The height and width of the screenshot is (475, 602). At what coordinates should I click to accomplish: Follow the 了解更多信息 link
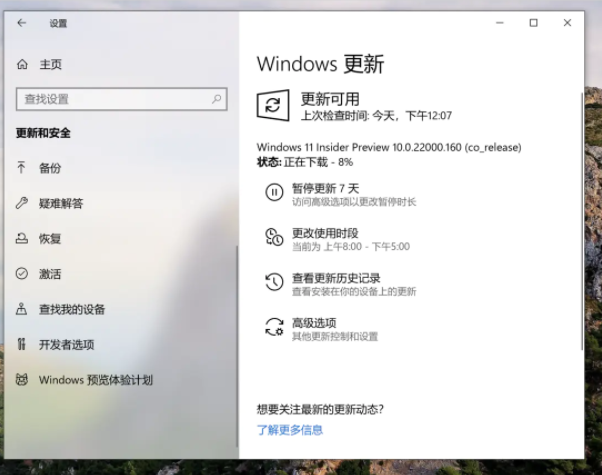click(x=290, y=430)
